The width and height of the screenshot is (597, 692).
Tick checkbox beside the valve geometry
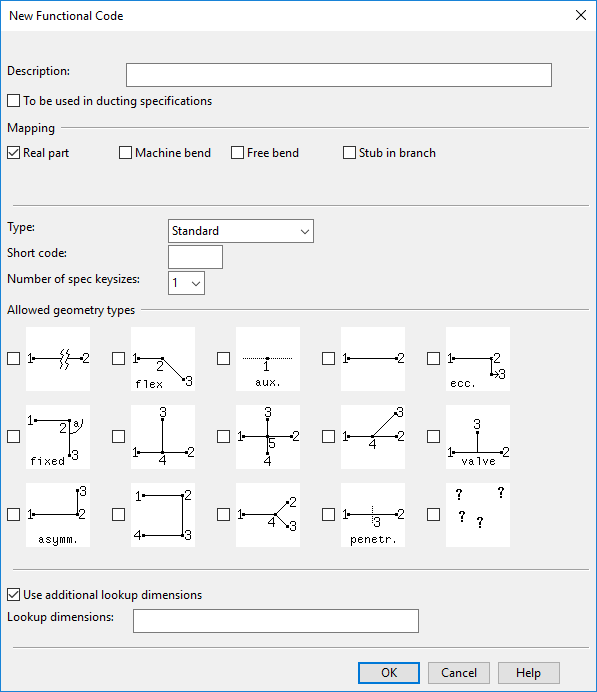pos(434,436)
